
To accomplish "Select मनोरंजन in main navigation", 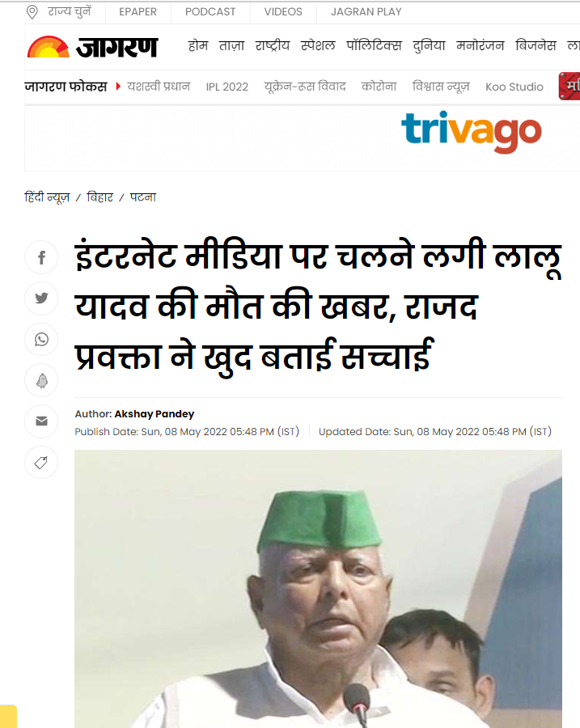I will [481, 45].
